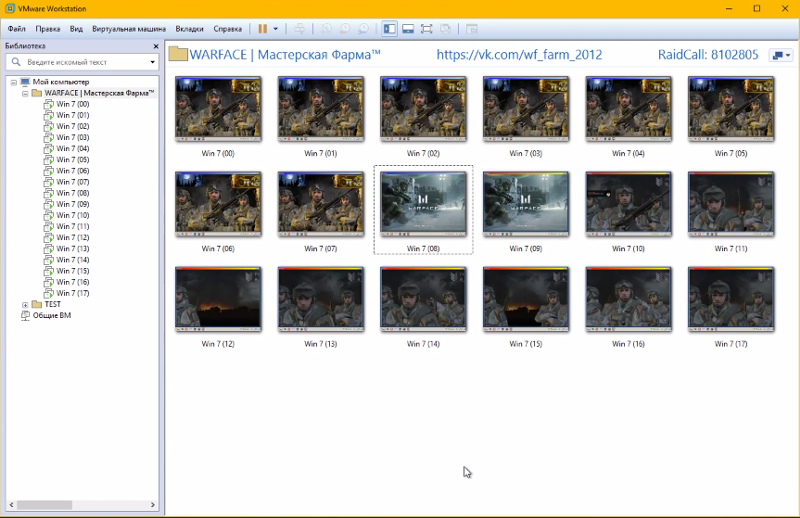This screenshot has width=800, height=518.
Task: Open thumbnail size dropdown at top right
Action: 781,55
